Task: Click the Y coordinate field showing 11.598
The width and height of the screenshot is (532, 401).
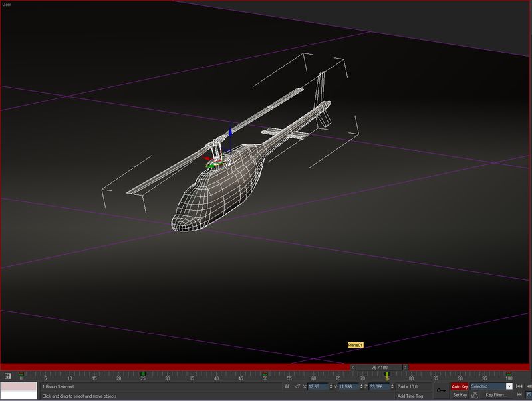Action: point(348,386)
